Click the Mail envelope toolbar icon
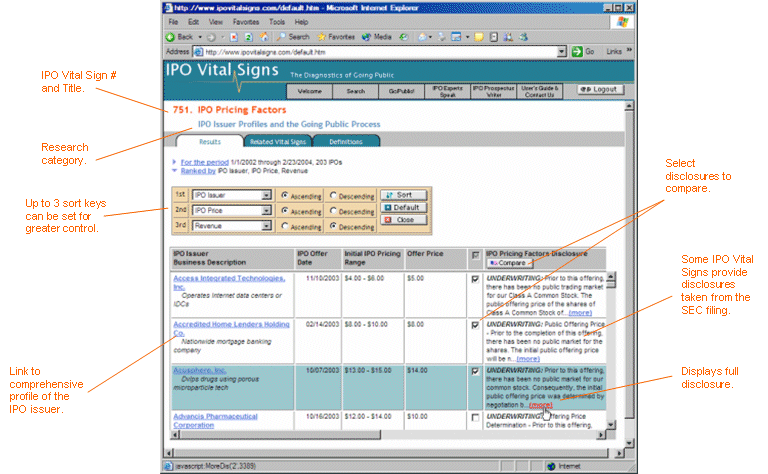The image size is (768, 474). (422, 37)
